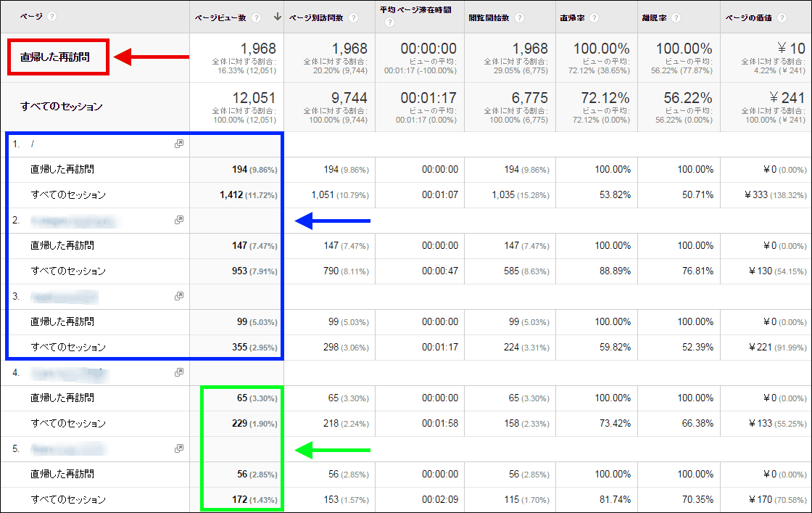Viewport: 812px width, 513px height.
Task: Show help for ページの価値 column
Action: click(782, 17)
